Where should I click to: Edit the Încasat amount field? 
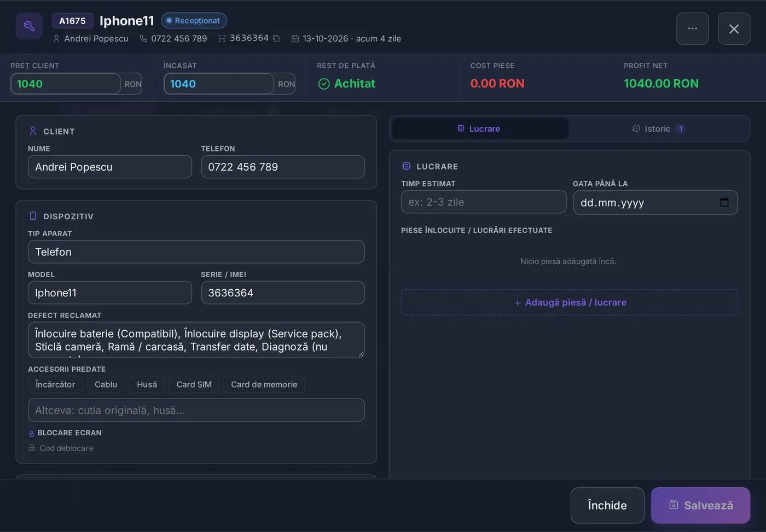(219, 84)
